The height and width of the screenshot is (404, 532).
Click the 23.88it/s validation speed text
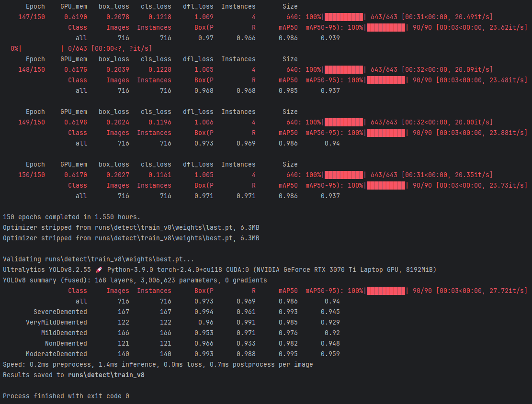[507, 133]
